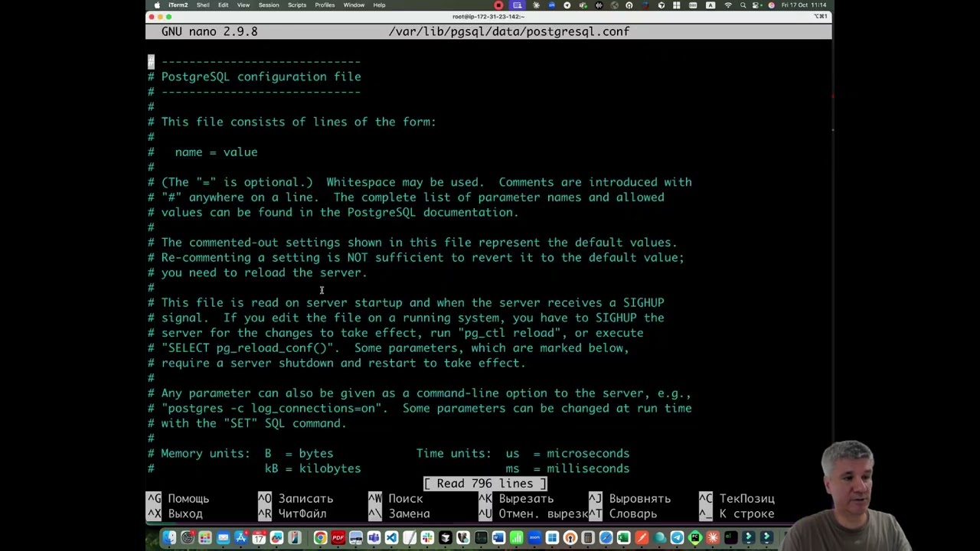Click the 'kB = kilobytes' line
The height and width of the screenshot is (551, 980).
tap(312, 468)
